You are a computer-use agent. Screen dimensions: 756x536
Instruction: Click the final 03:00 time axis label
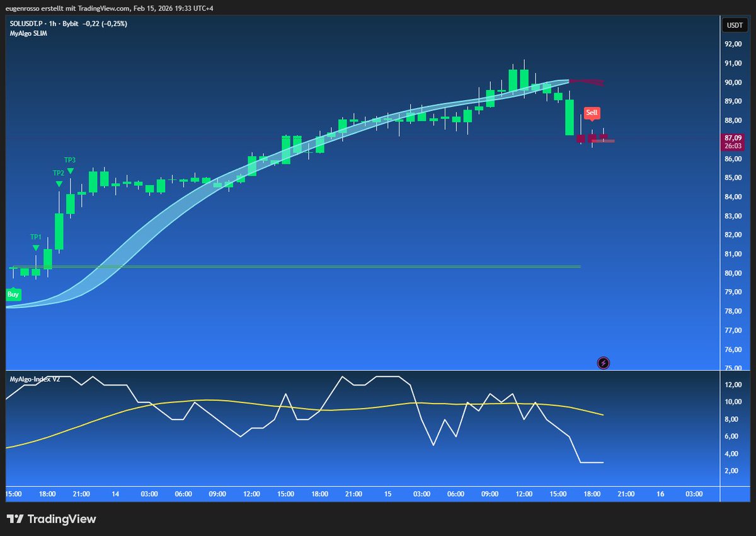coord(694,494)
